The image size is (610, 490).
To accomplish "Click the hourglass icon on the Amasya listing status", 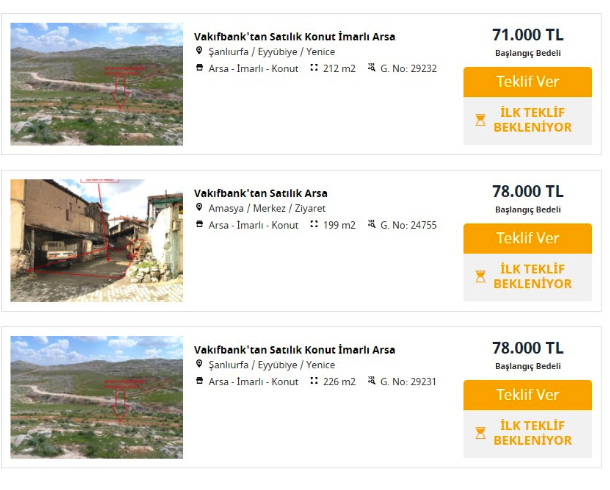I will (x=480, y=276).
